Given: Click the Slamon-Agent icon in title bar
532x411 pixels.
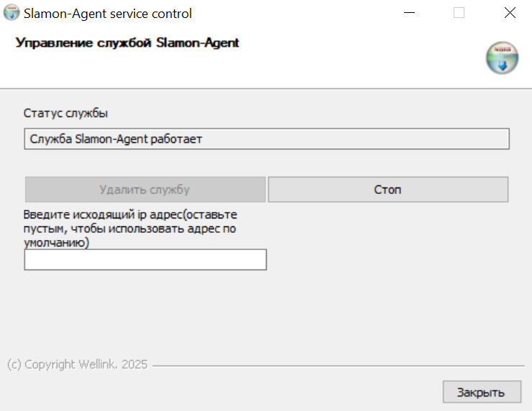Looking at the screenshot, I should pyautogui.click(x=12, y=13).
